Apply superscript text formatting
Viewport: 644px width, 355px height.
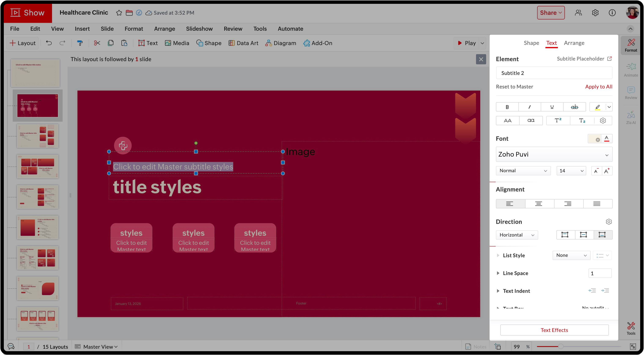(x=558, y=121)
